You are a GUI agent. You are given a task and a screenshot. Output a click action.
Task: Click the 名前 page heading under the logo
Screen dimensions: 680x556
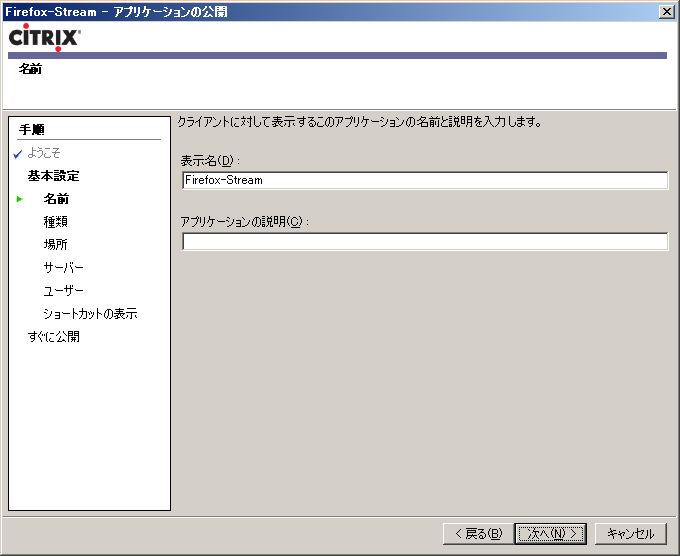[x=30, y=69]
